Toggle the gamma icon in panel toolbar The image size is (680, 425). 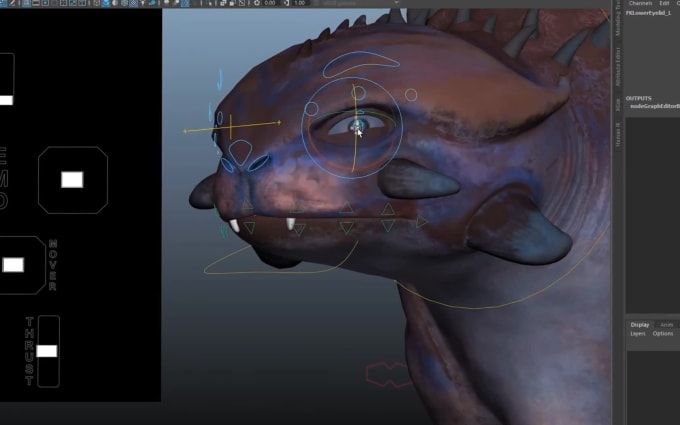286,3
